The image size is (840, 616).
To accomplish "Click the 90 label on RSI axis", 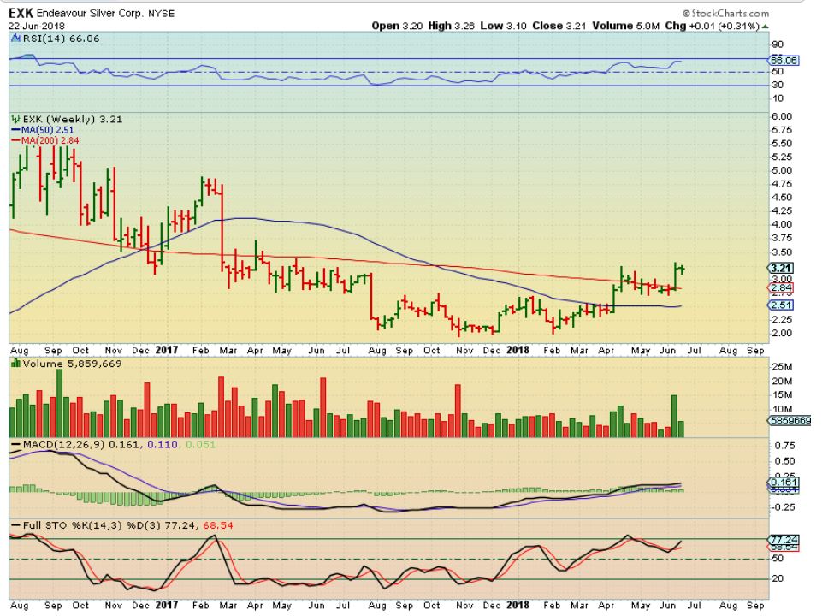I will pyautogui.click(x=778, y=44).
